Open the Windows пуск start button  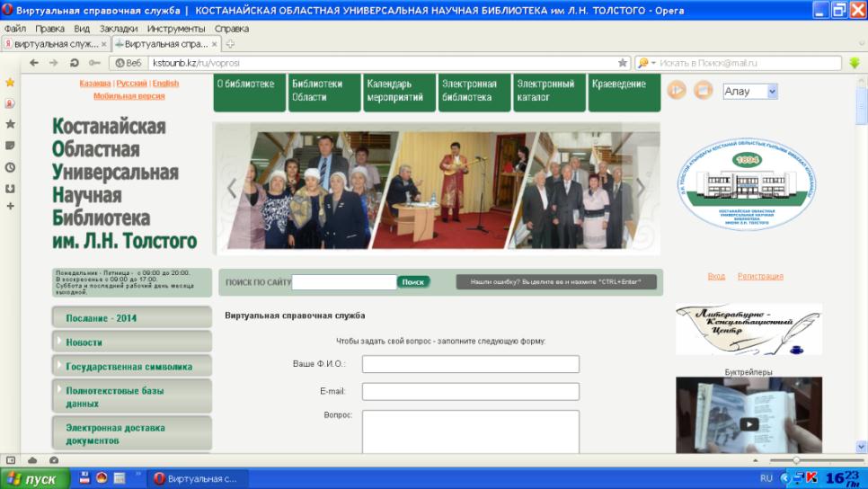point(34,478)
